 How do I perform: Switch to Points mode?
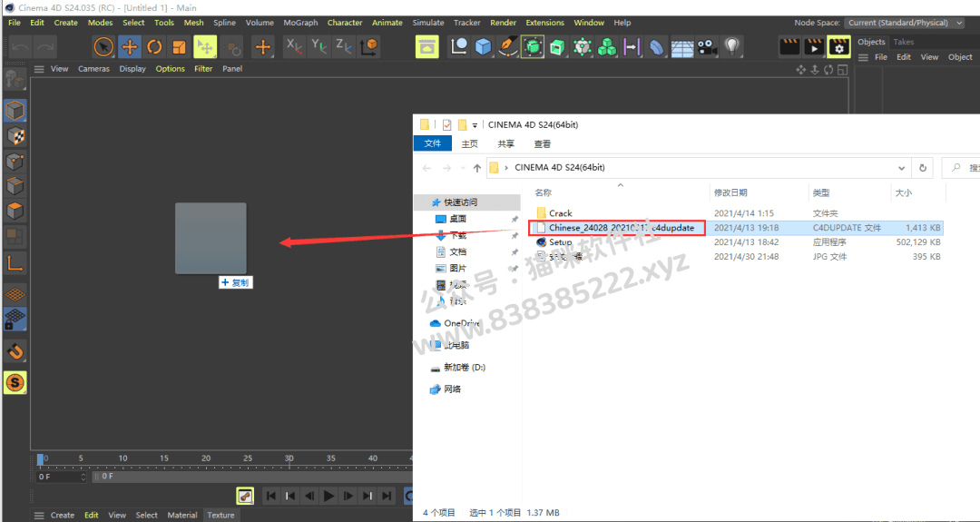coord(15,162)
